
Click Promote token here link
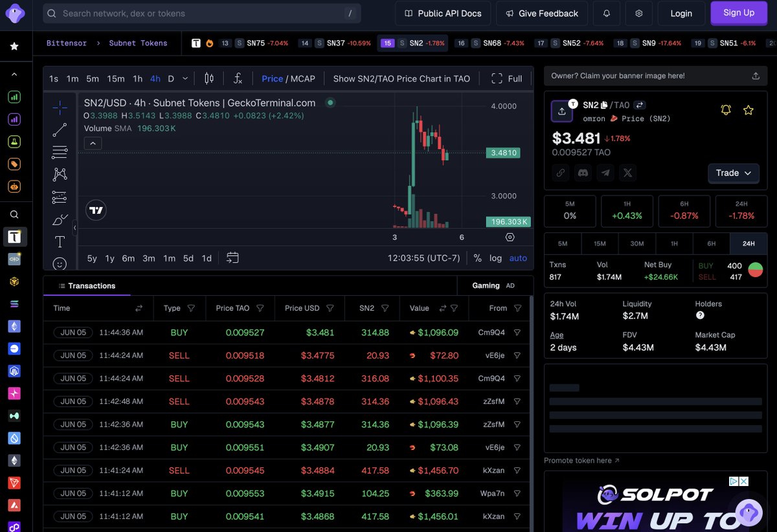(581, 461)
